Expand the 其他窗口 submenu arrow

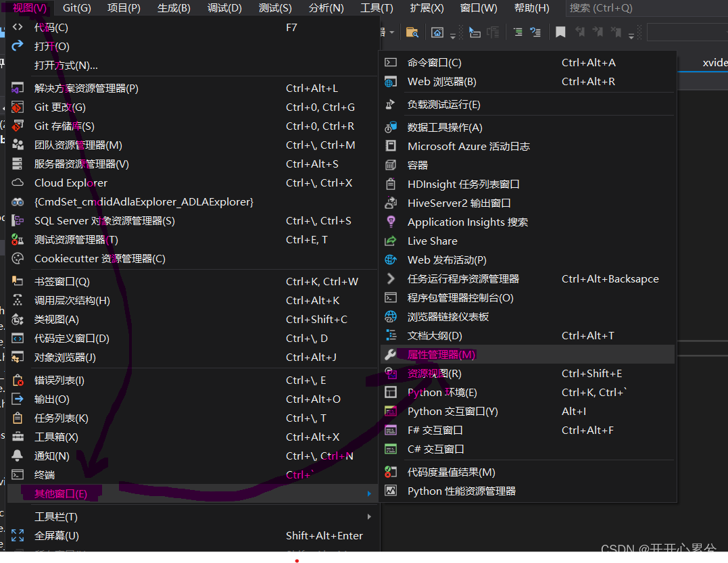[x=369, y=493]
